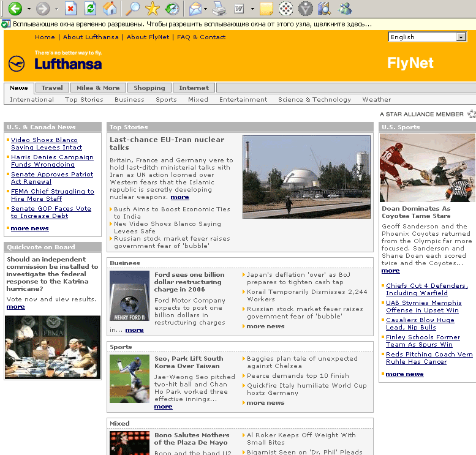Open the Edit dropdown arrow

[x=252, y=9]
